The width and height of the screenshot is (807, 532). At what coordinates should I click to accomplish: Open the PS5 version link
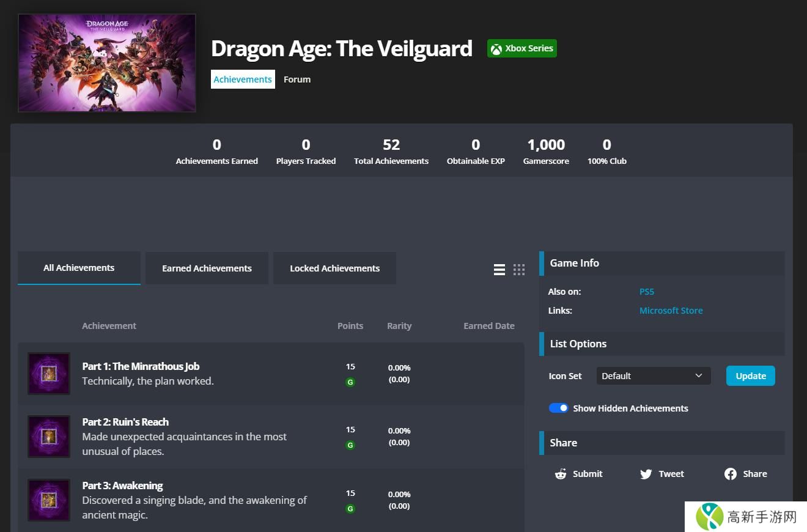646,292
